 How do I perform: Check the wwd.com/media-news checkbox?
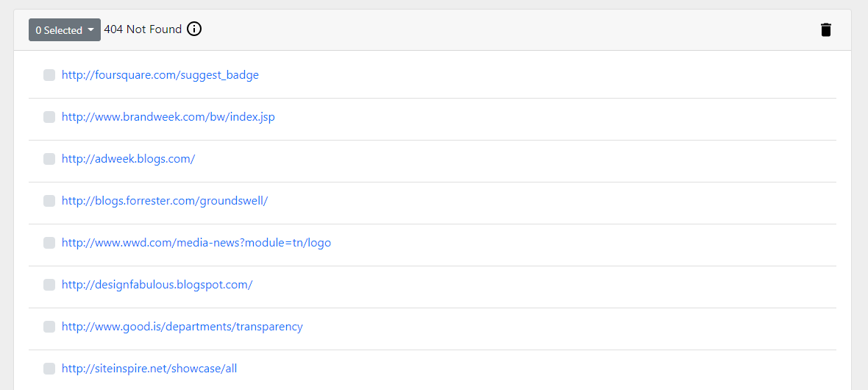pos(49,243)
